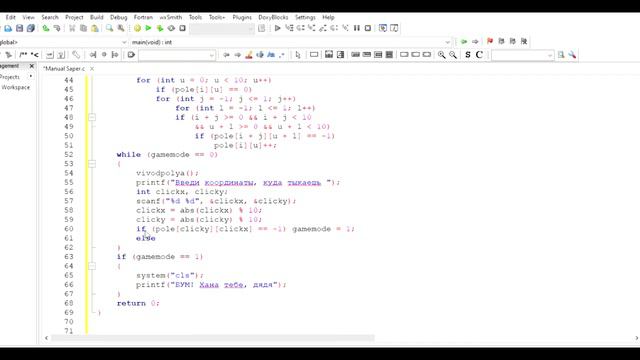
Task: Open the Fortran menu
Action: coord(143,17)
